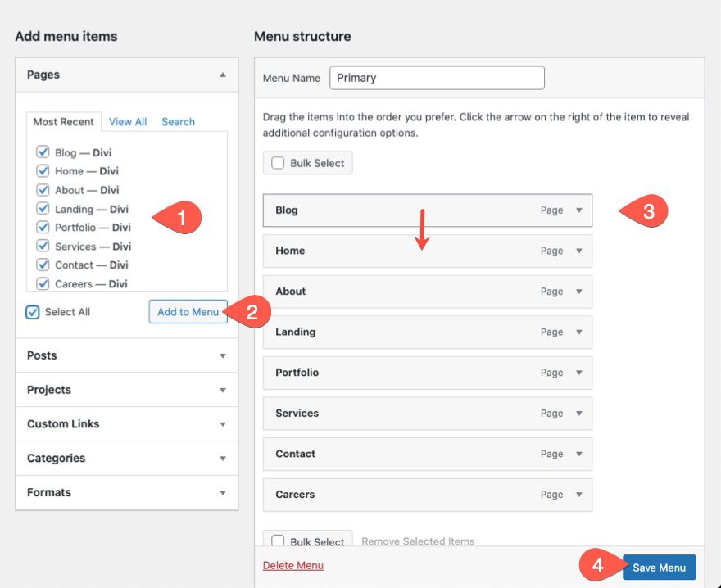Viewport: 721px width, 588px height.
Task: Enable Bulk Select for menu items
Action: pyautogui.click(x=278, y=163)
